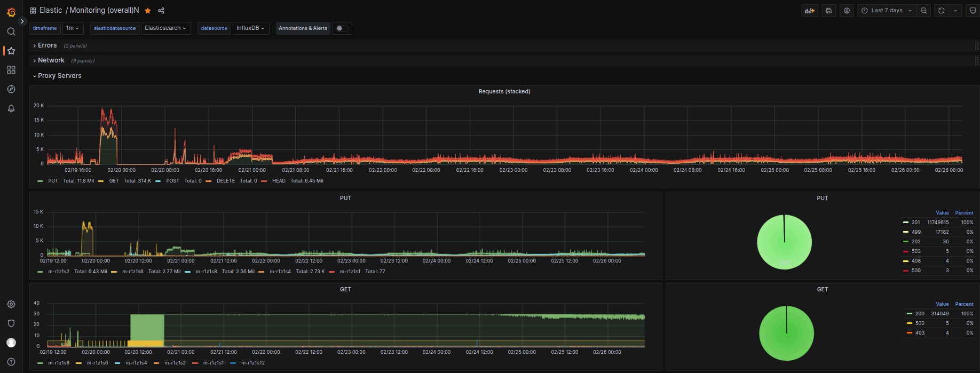Screen dimensions: 980x373
Task: Open the Elasticsearch datasource dropdown
Action: coord(165,28)
